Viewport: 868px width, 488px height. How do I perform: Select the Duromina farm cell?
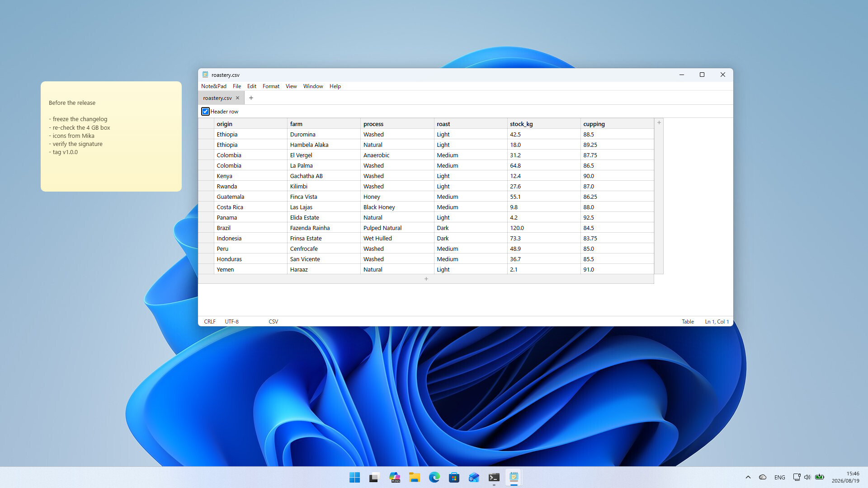tap(324, 134)
